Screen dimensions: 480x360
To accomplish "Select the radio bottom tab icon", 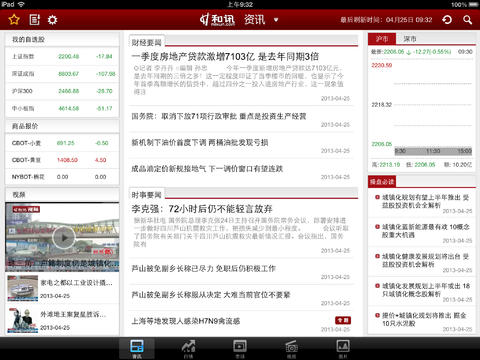I will pyautogui.click(x=291, y=348).
